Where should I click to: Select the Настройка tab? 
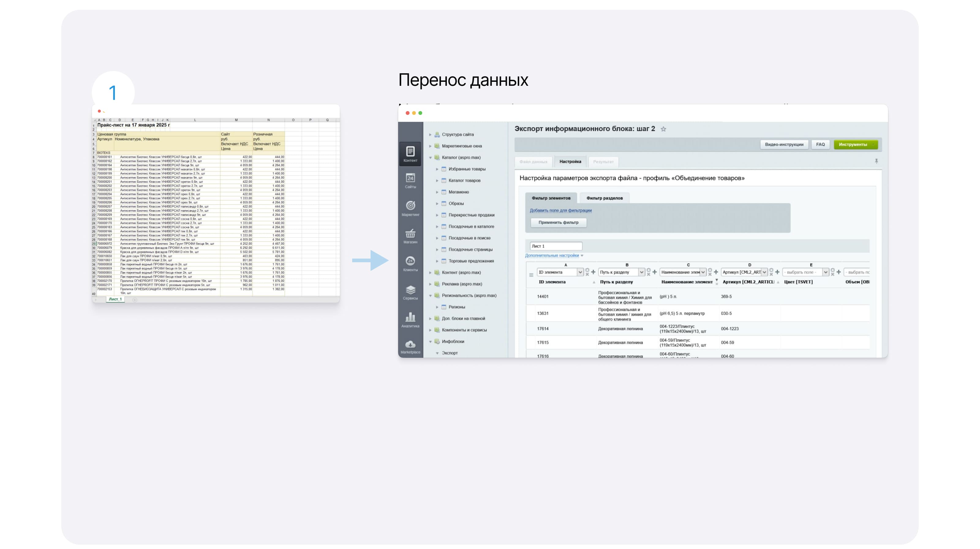[x=570, y=162]
